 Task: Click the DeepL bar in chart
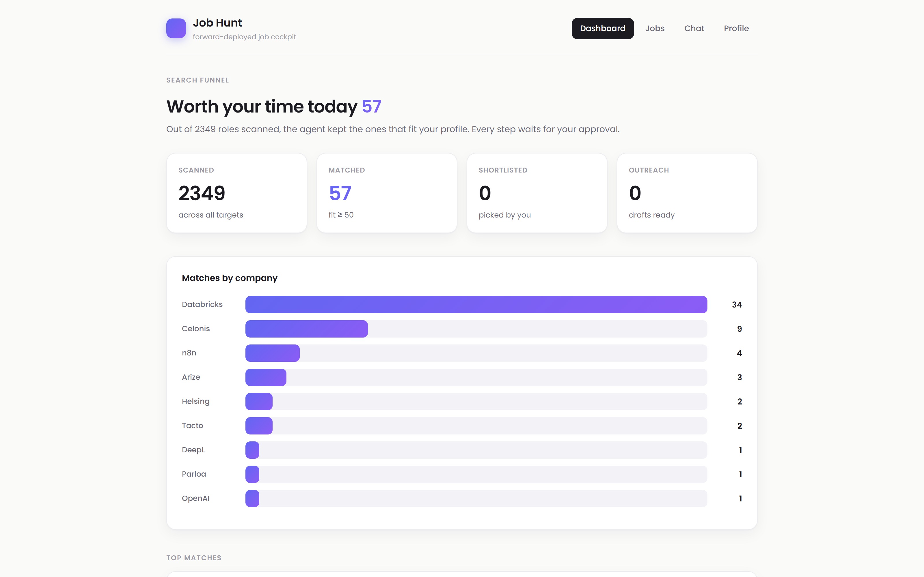click(476, 450)
